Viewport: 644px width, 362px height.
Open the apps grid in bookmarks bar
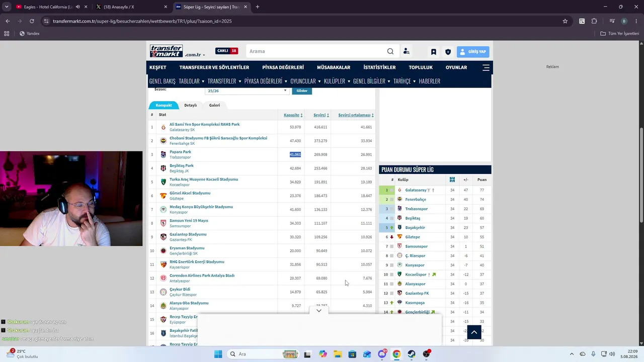click(7, 34)
